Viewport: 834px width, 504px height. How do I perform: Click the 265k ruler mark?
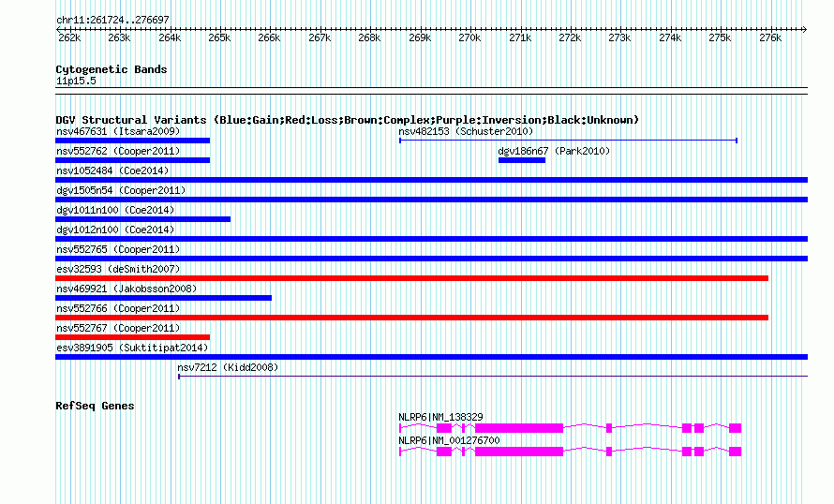(x=219, y=37)
